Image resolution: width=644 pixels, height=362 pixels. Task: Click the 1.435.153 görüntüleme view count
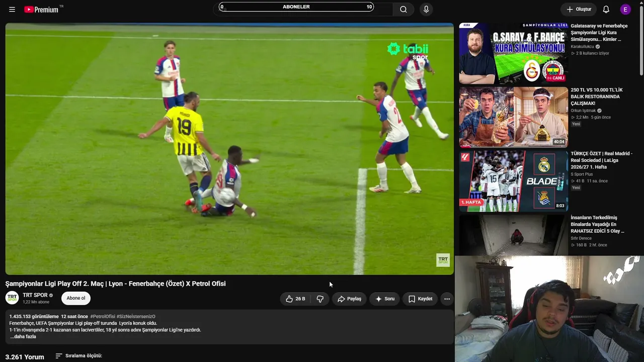pos(34,317)
